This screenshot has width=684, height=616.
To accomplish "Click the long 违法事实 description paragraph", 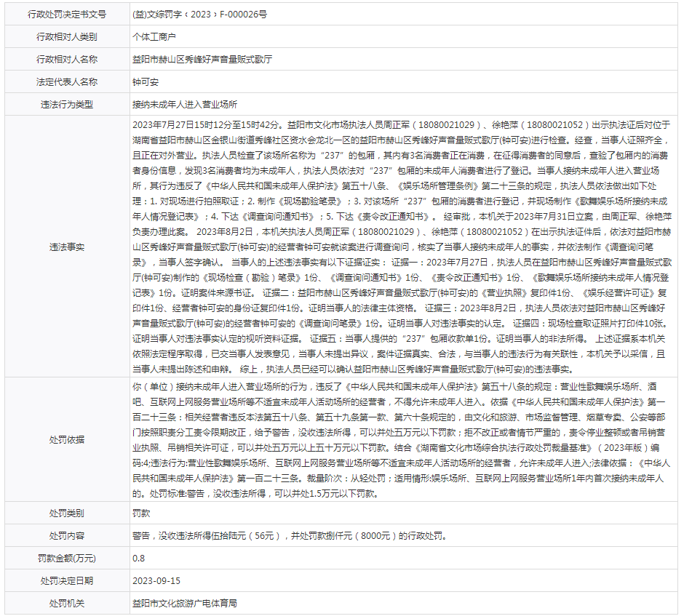I will [404, 247].
